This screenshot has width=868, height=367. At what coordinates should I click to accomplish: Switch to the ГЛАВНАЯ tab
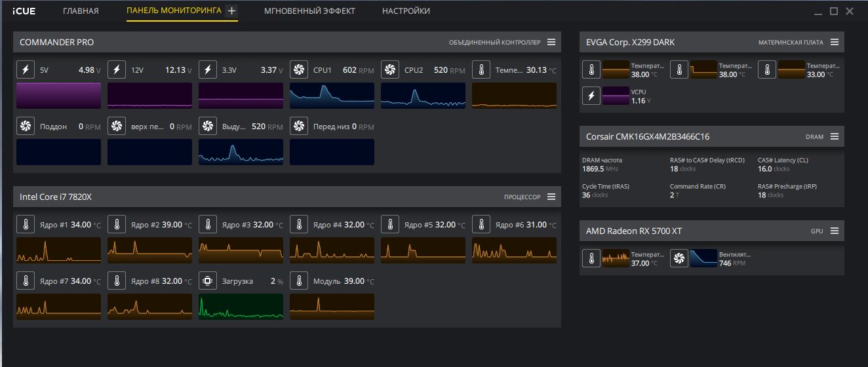click(81, 11)
